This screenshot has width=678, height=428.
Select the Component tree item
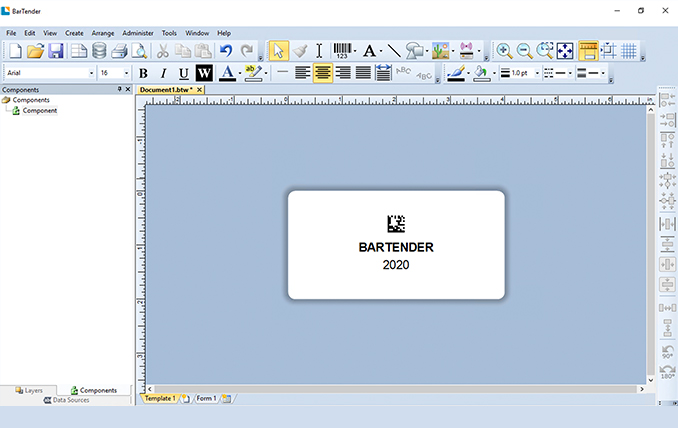40,111
